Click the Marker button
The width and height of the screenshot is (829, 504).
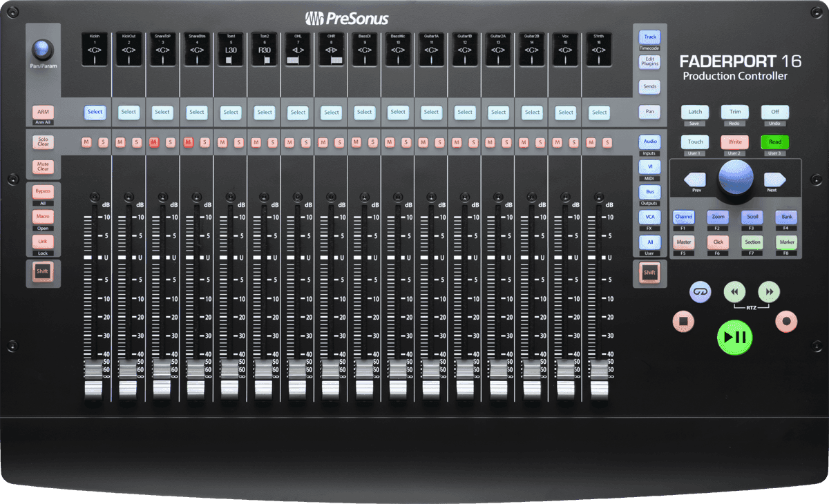[786, 242]
